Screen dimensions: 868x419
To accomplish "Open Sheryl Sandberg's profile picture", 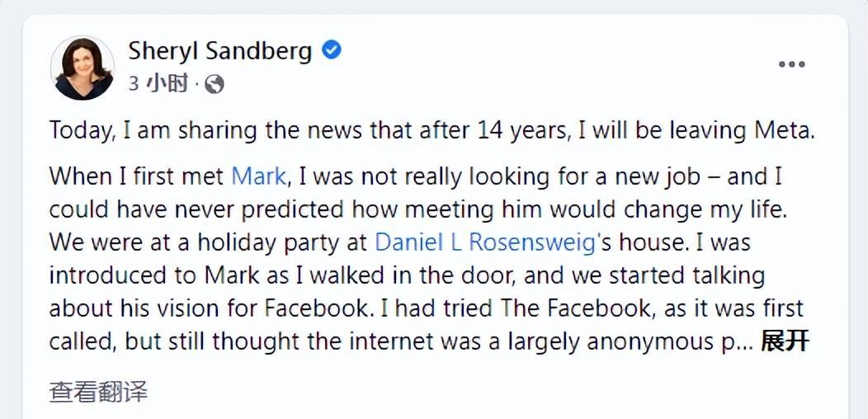I will tap(83, 68).
